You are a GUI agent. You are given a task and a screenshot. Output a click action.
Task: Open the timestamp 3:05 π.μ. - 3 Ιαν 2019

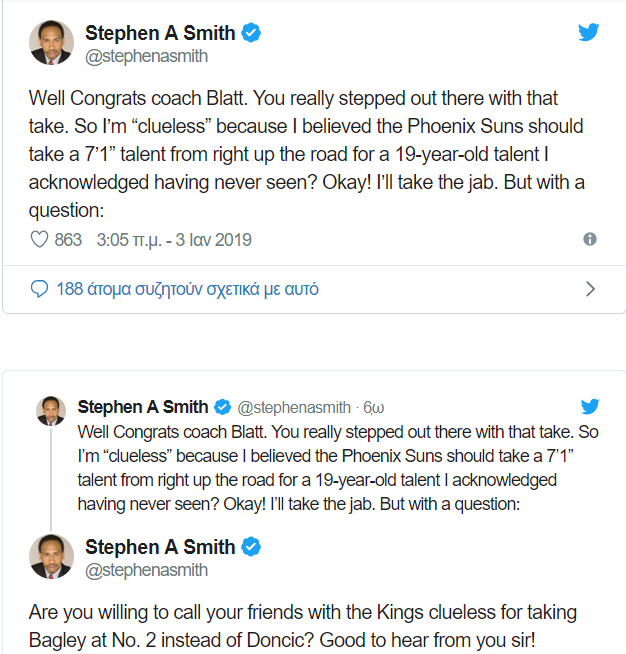(174, 240)
